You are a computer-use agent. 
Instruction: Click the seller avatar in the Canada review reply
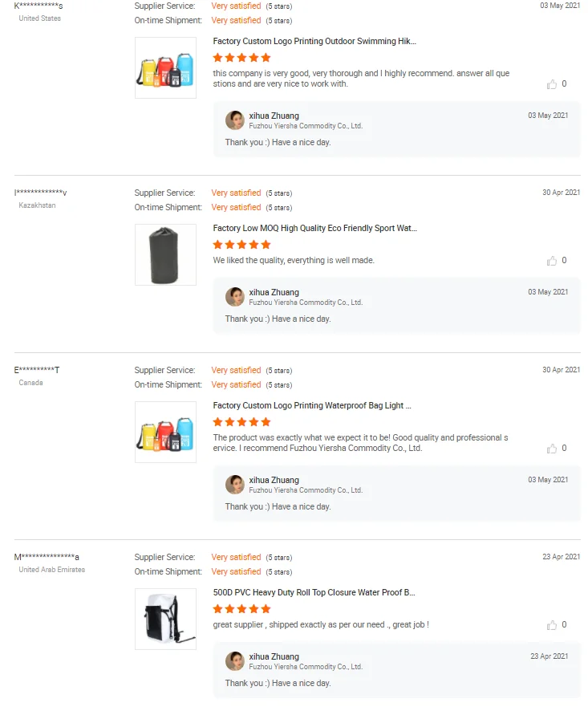235,485
